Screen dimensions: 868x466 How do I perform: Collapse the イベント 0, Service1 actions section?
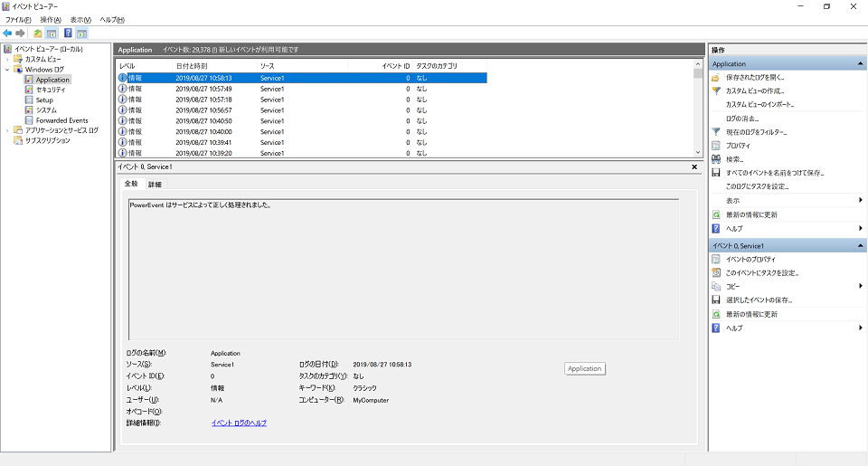pyautogui.click(x=860, y=245)
